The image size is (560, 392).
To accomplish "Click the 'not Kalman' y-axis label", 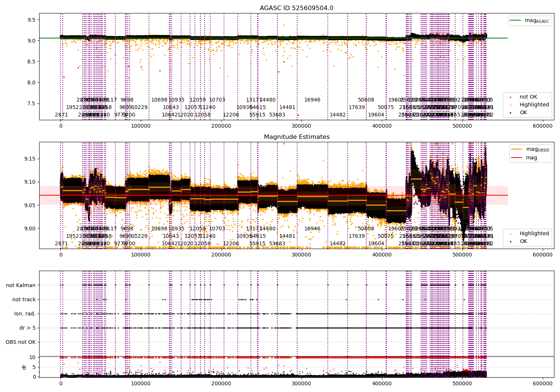I will tap(21, 285).
